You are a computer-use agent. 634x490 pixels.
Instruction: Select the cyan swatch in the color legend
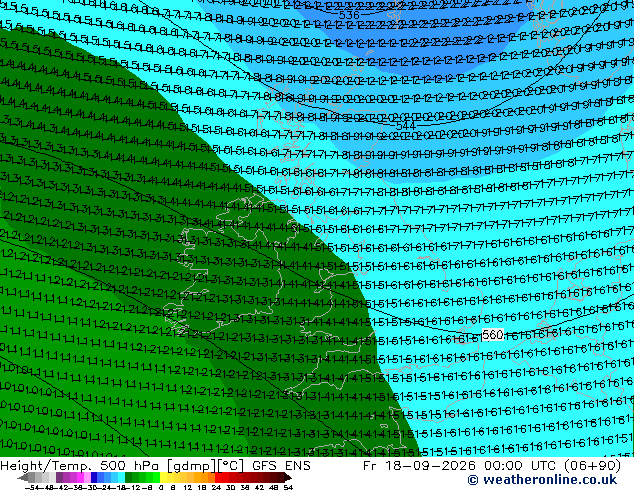[x=121, y=477]
